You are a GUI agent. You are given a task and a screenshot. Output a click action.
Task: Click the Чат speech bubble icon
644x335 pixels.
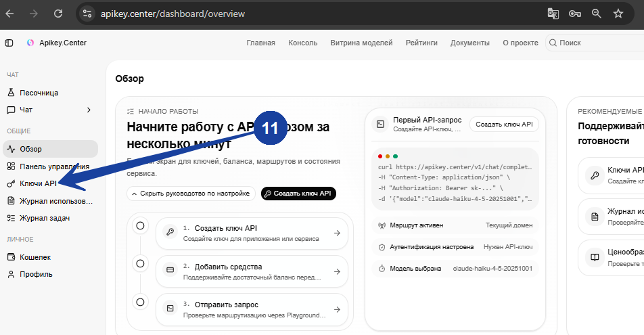point(11,110)
